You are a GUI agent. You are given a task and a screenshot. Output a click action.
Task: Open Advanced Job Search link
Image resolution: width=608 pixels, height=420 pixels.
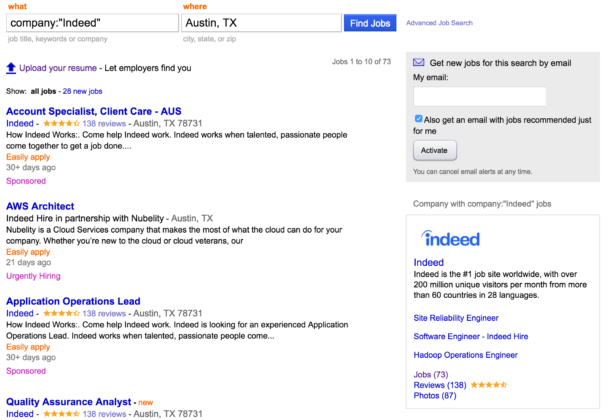pyautogui.click(x=439, y=23)
